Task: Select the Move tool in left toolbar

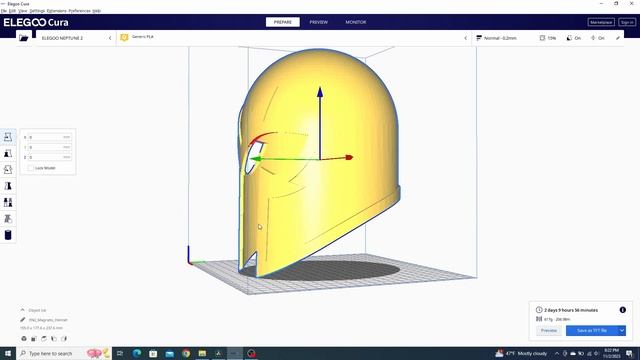Action: click(x=8, y=137)
